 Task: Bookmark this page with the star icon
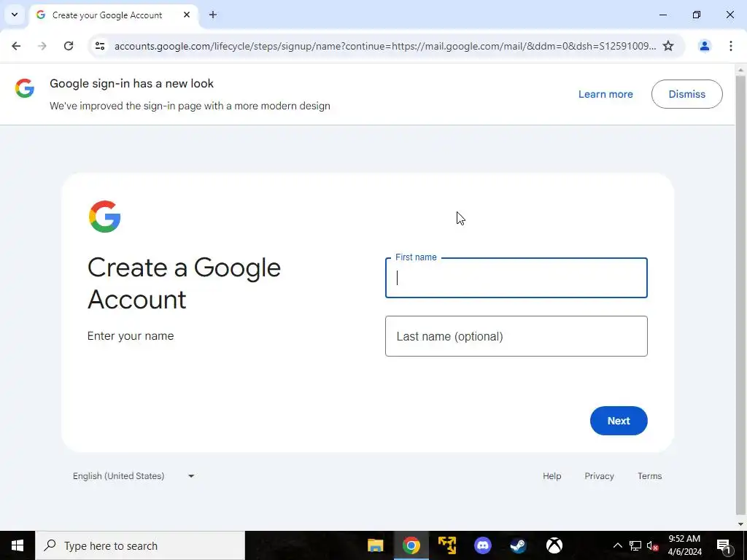pyautogui.click(x=668, y=46)
